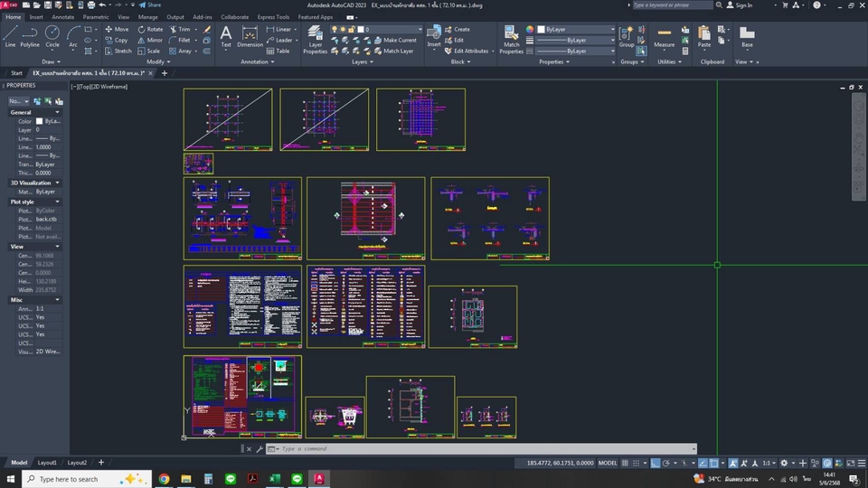Image resolution: width=868 pixels, height=488 pixels.
Task: Click the Copy modify tool
Action: coord(117,40)
